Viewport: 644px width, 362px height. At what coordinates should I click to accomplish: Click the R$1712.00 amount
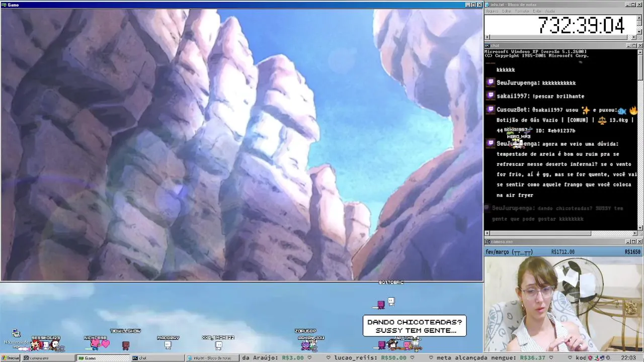click(x=563, y=252)
